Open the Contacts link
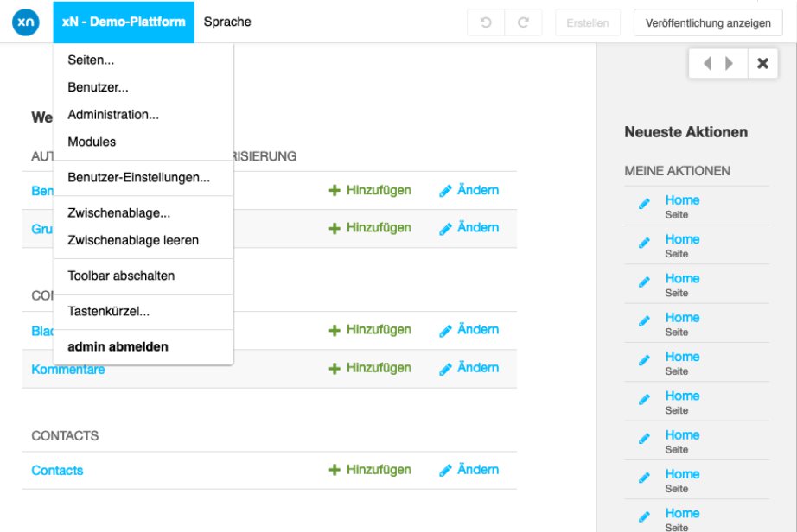 tap(57, 471)
